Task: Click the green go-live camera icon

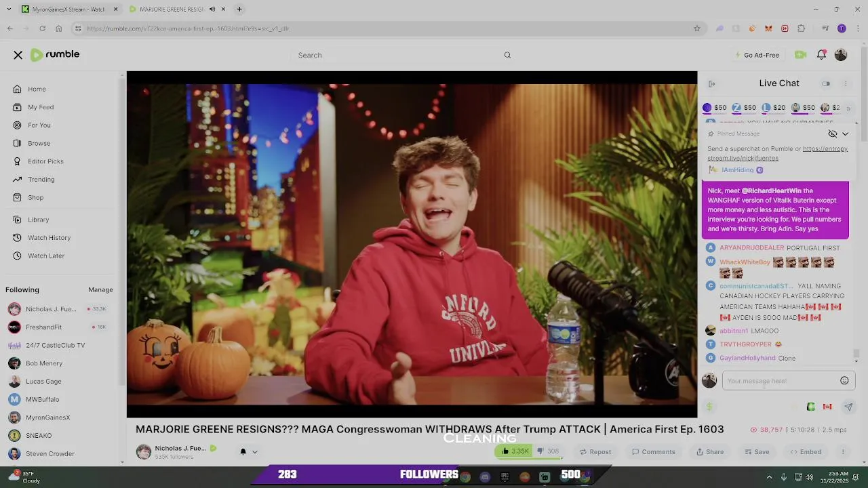Action: (x=800, y=55)
